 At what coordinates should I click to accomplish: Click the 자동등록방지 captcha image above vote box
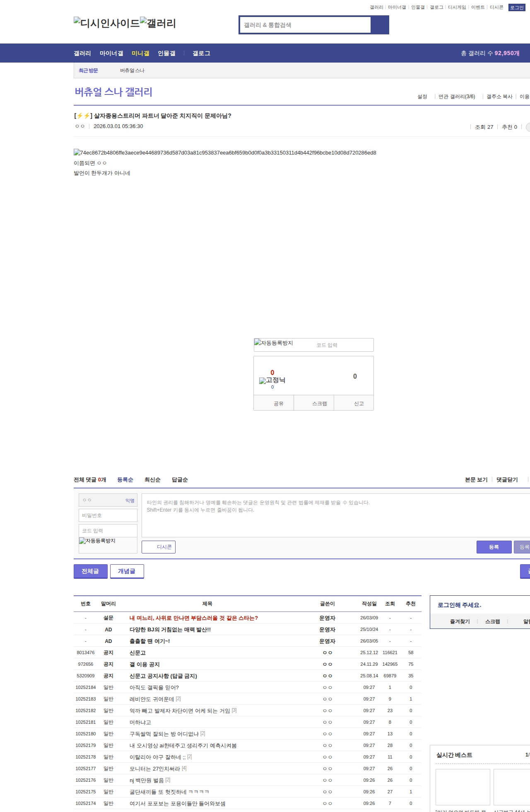pos(274,343)
